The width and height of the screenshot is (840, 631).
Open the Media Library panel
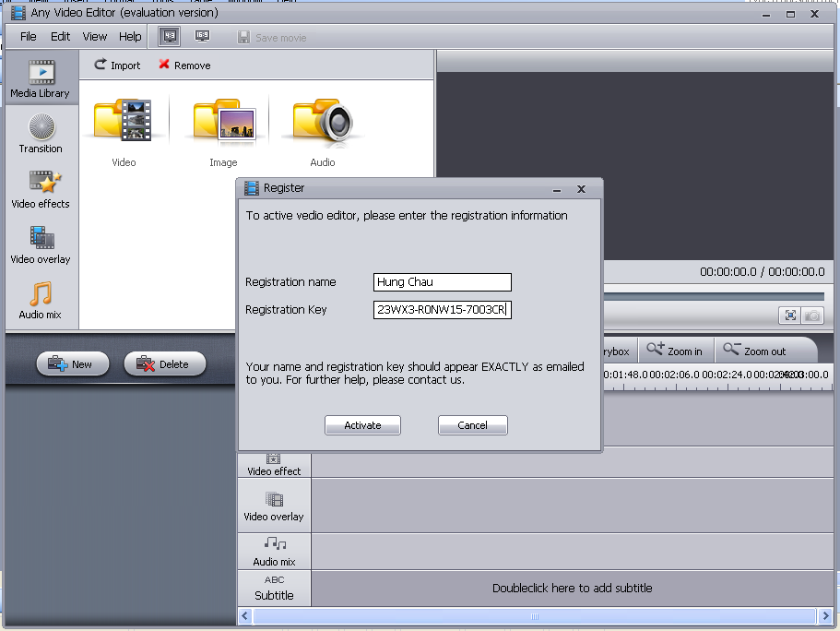pyautogui.click(x=41, y=78)
